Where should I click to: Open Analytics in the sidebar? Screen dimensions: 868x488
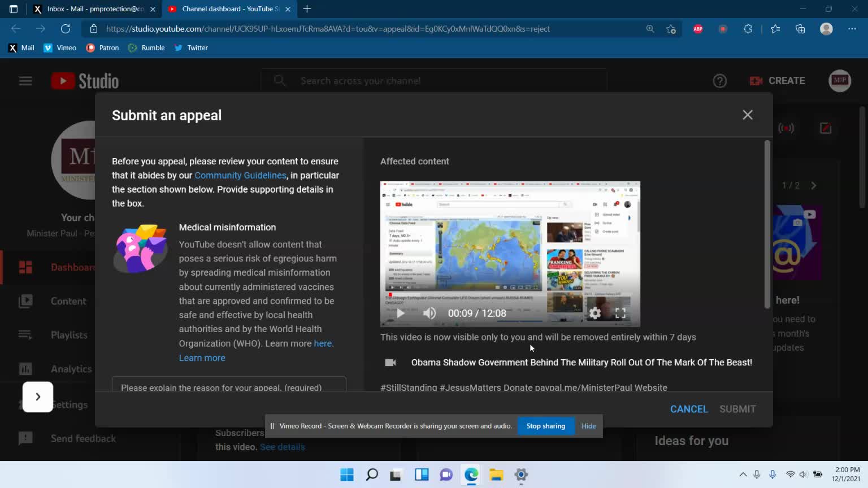click(55, 369)
